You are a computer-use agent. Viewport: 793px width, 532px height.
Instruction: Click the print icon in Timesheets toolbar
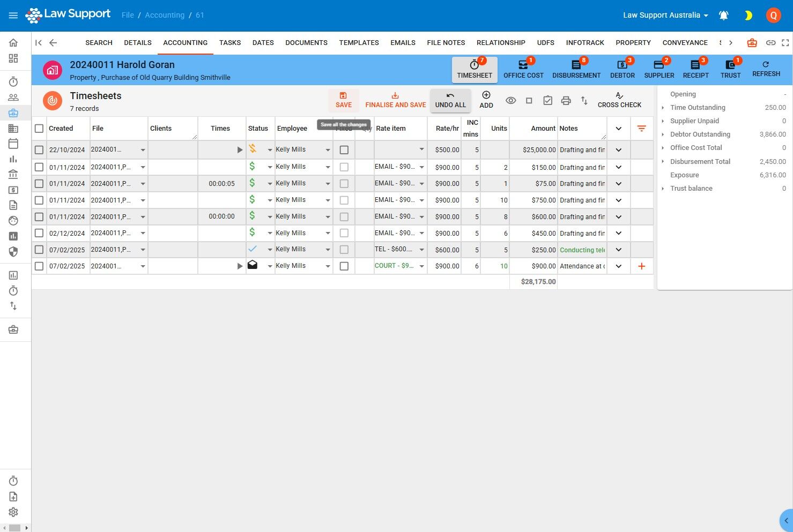pos(566,101)
